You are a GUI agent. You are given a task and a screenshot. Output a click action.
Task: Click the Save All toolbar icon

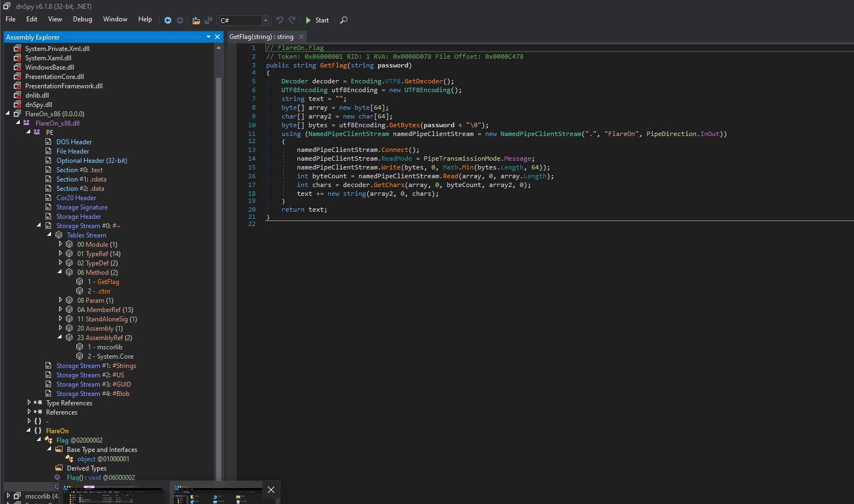pos(209,20)
